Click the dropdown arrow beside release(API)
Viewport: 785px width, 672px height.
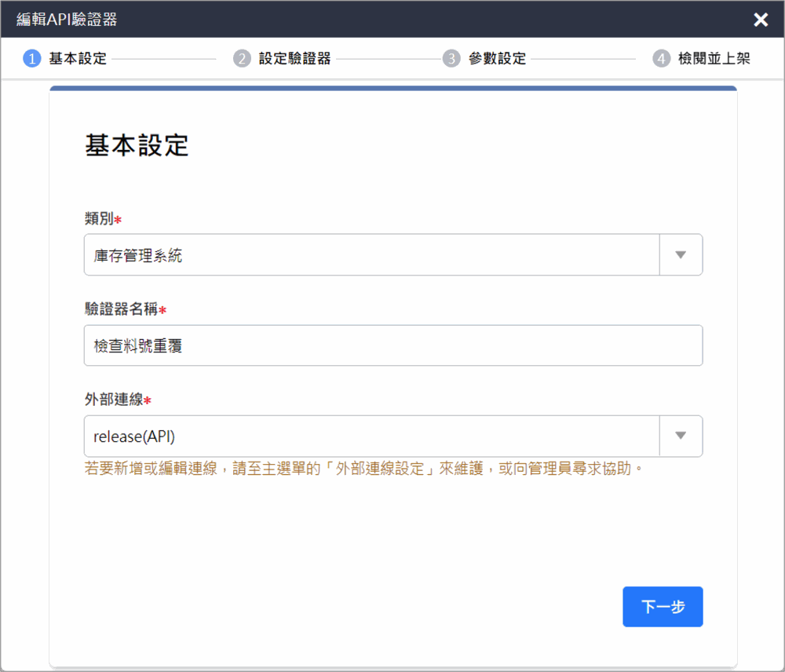coord(681,436)
